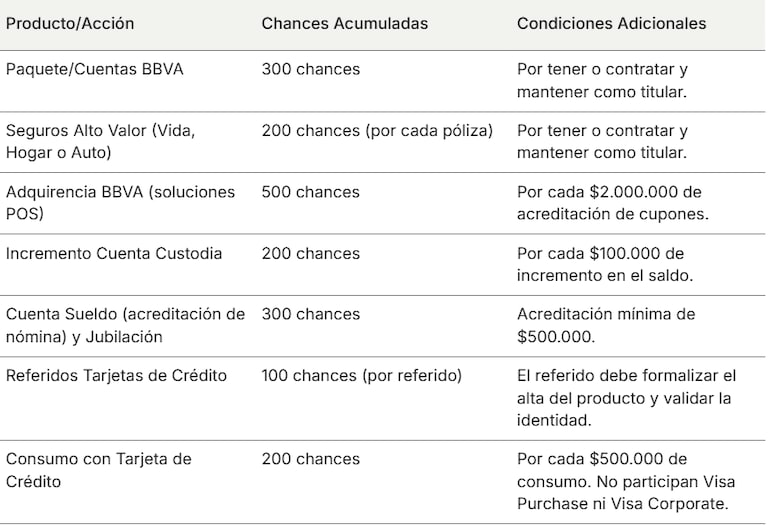
Task: Select the Adquirencia BBVA (soluciones POS) cell
Action: click(121, 202)
